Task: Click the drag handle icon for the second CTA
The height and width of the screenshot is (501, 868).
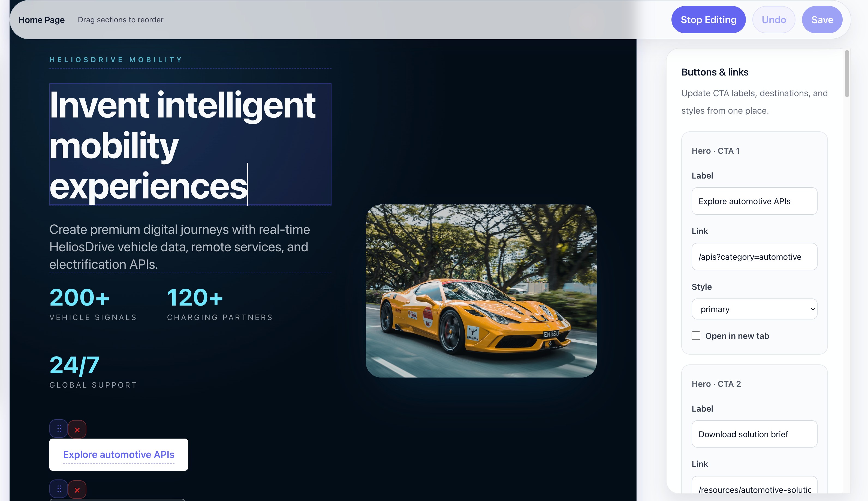Action: click(x=59, y=489)
